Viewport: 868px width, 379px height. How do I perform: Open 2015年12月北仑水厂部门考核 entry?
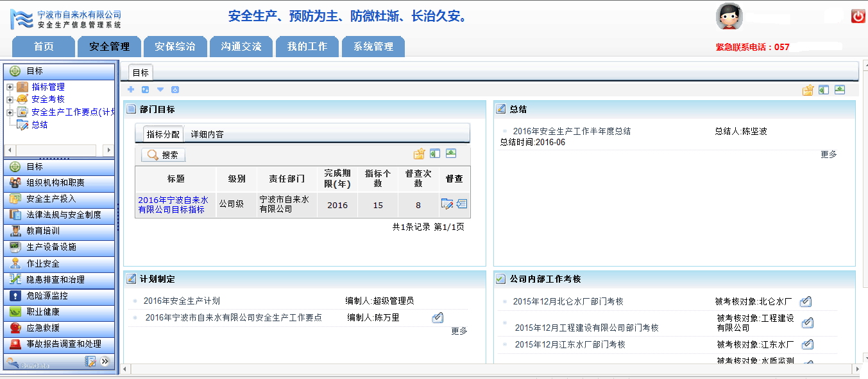pyautogui.click(x=568, y=301)
